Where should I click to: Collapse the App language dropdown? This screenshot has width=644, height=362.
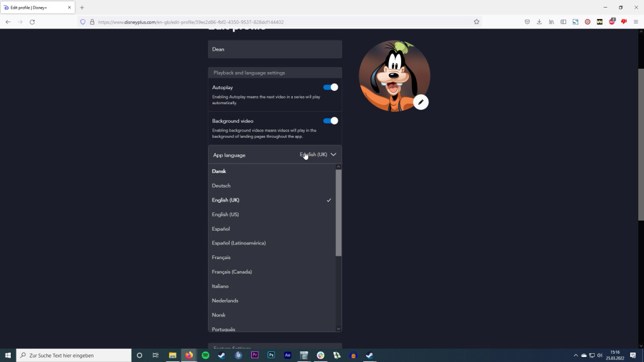pos(333,155)
